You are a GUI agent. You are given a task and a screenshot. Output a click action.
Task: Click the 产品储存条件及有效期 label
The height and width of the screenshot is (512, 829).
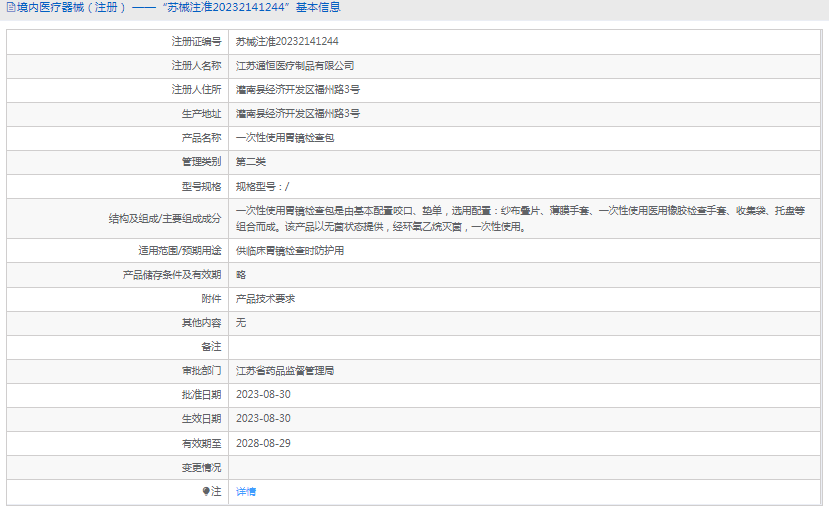[172, 275]
